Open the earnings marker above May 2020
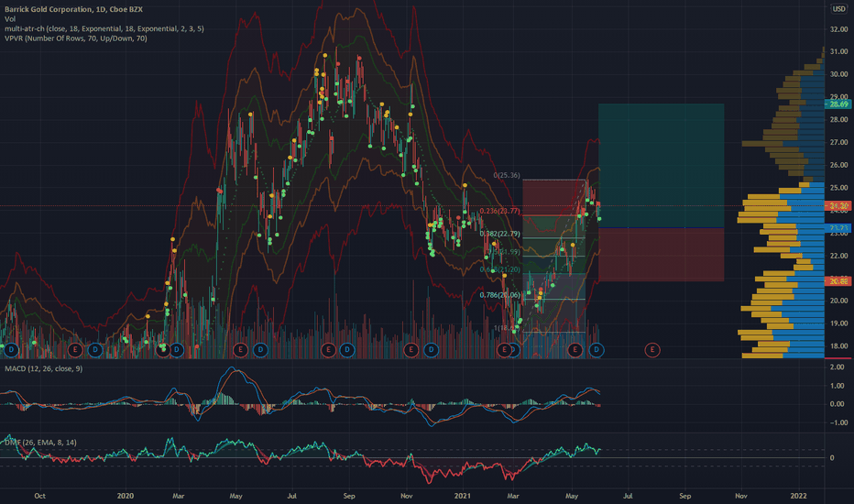This screenshot has height=504, width=854. [x=240, y=350]
